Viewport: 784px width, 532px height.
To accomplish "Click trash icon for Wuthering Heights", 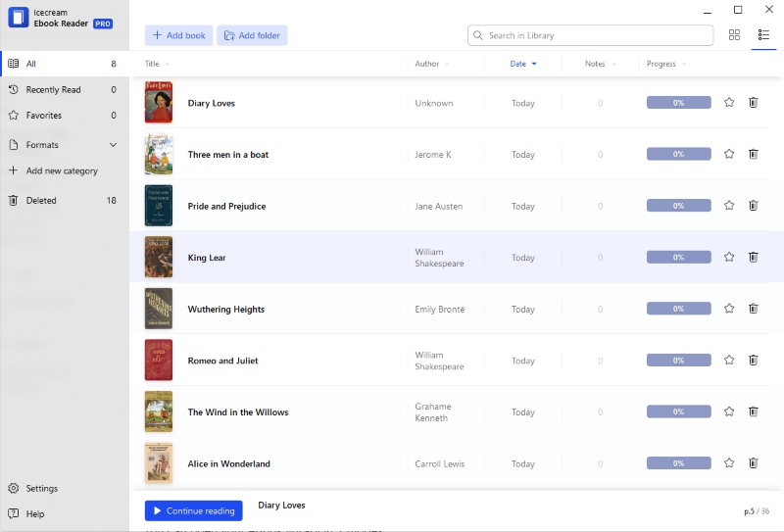I will click(x=753, y=309).
